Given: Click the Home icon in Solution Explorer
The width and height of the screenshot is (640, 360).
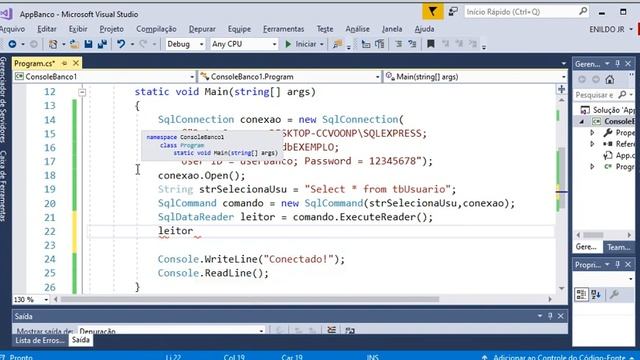Looking at the screenshot, I should (x=610, y=79).
